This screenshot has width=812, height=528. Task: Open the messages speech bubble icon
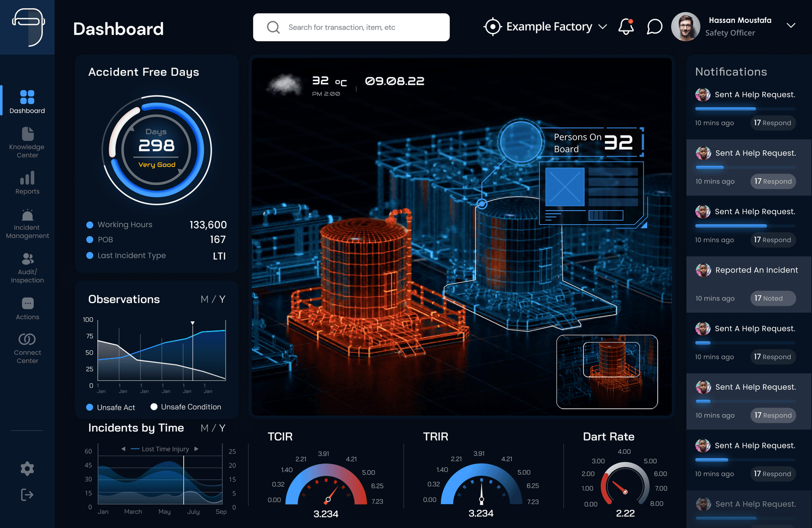(x=655, y=26)
